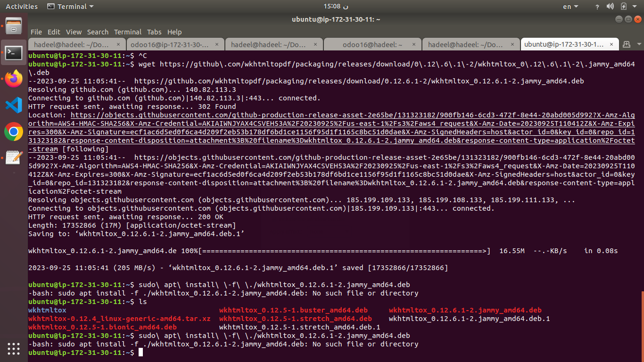Click the objects.githubusercontent.com Location link
The height and width of the screenshot is (362, 644).
click(x=331, y=132)
